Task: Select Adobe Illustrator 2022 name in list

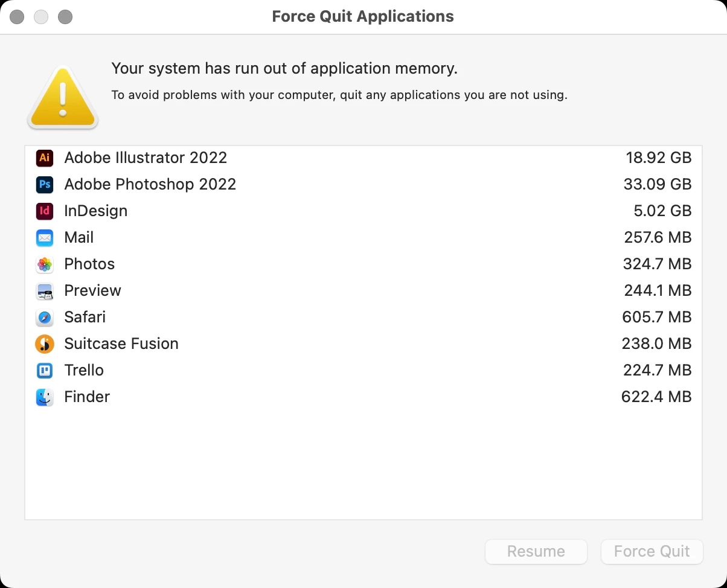Action: click(x=146, y=158)
